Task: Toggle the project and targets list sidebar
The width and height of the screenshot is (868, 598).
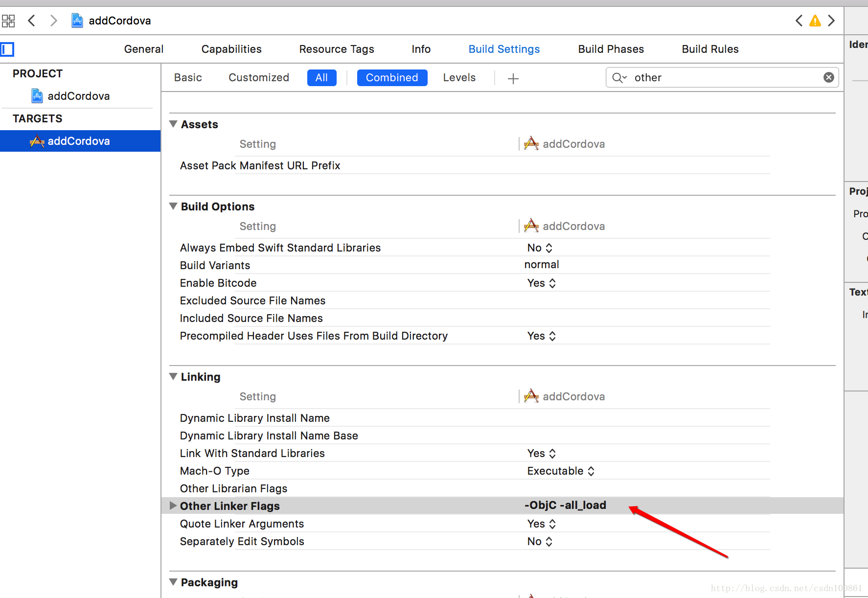Action: click(7, 49)
